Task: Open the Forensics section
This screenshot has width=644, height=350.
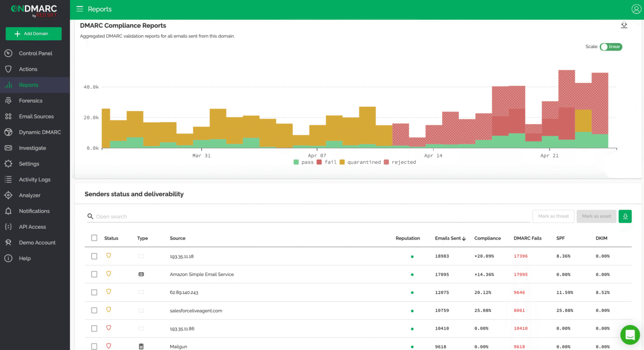Action: coord(31,100)
